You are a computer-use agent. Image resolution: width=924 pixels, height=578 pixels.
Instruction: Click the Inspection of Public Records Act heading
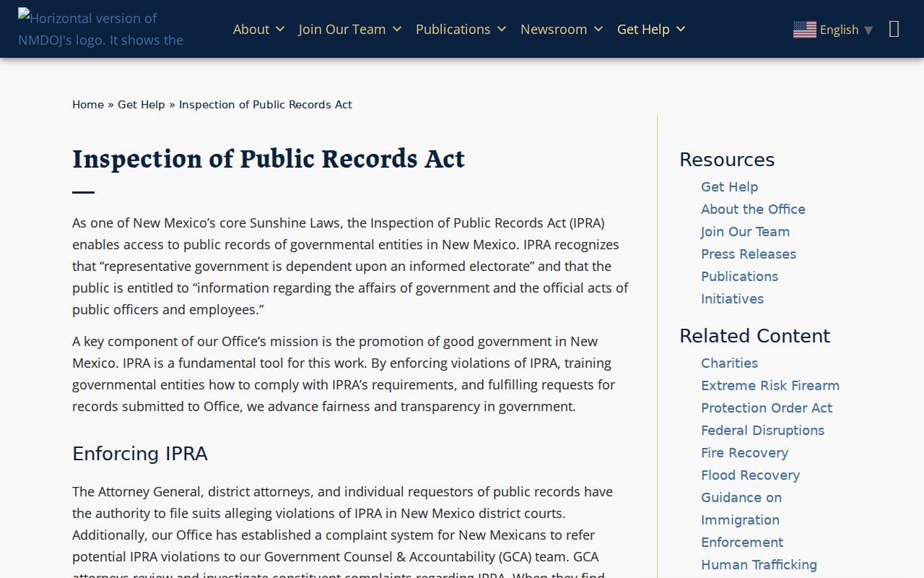(269, 159)
